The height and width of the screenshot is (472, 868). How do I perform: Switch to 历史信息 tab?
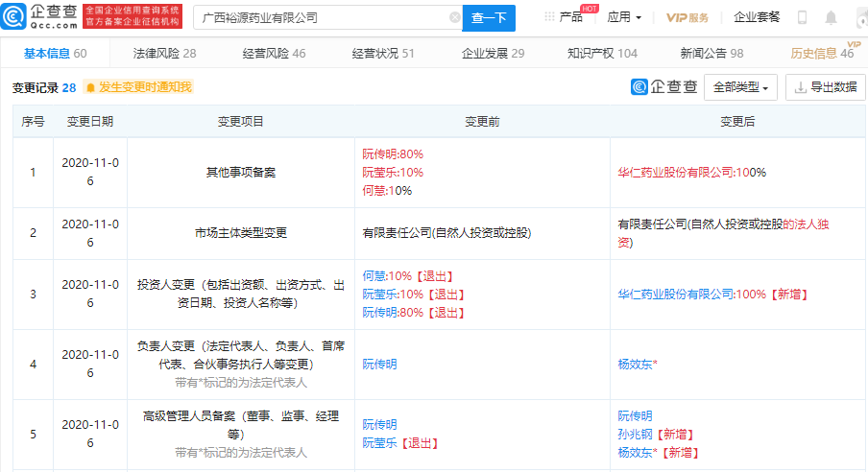pyautogui.click(x=822, y=53)
